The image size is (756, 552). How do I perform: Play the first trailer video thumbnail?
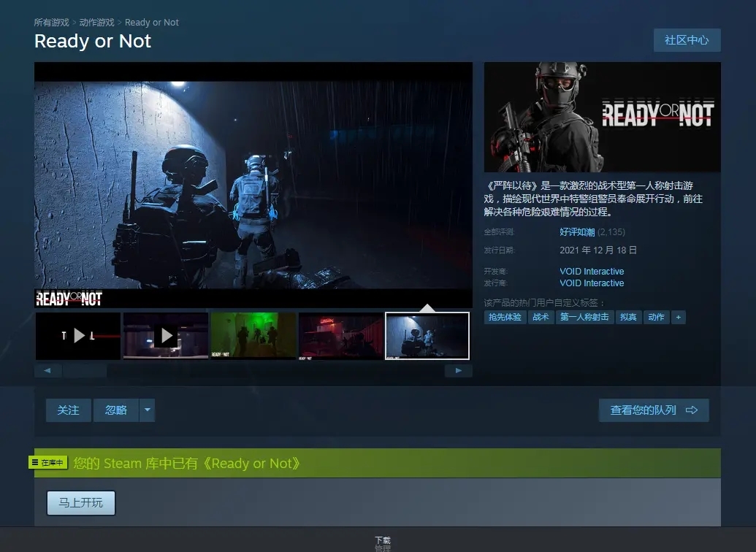(x=78, y=336)
